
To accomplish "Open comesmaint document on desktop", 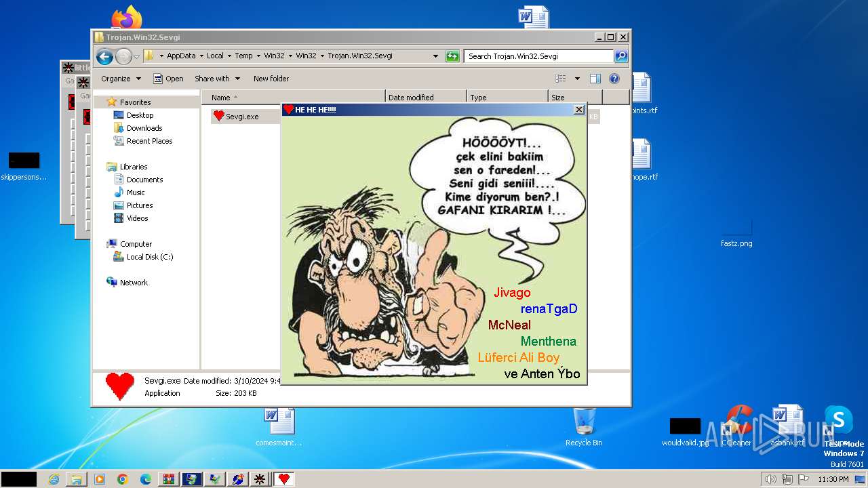I will coord(279,426).
